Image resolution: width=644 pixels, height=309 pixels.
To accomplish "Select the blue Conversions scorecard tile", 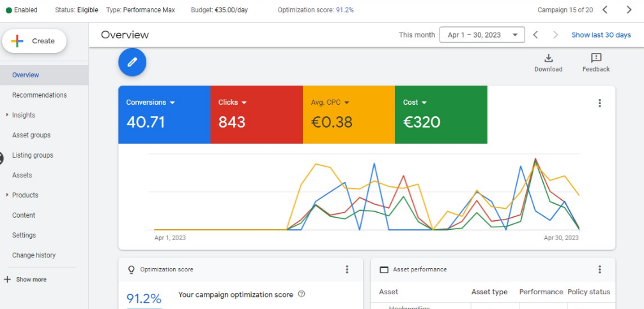I will click(x=164, y=114).
